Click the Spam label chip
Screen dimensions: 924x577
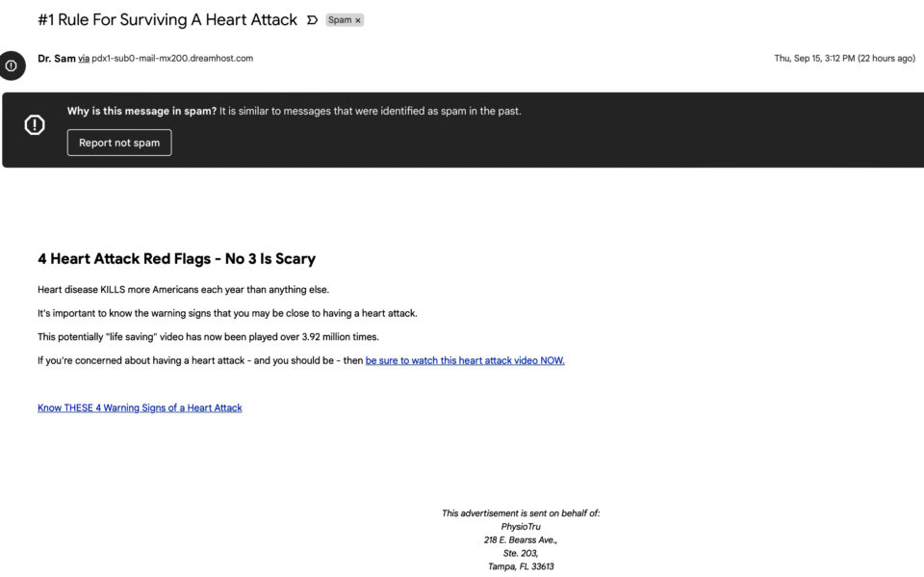coord(345,20)
